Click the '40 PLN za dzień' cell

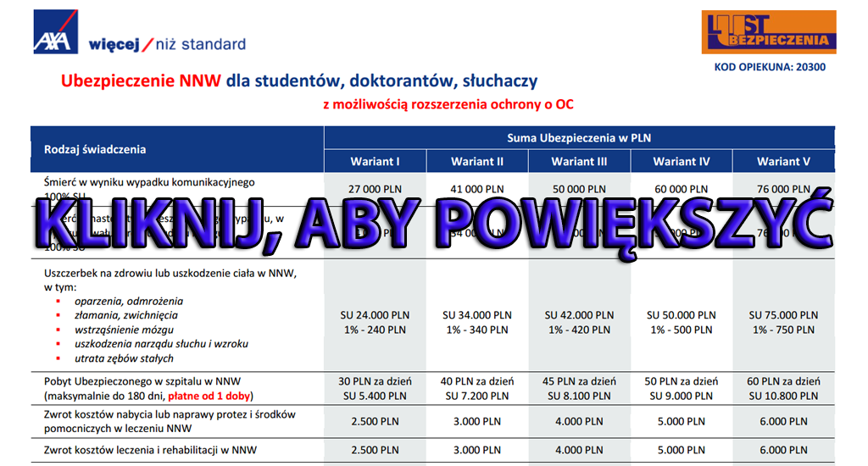(477, 381)
